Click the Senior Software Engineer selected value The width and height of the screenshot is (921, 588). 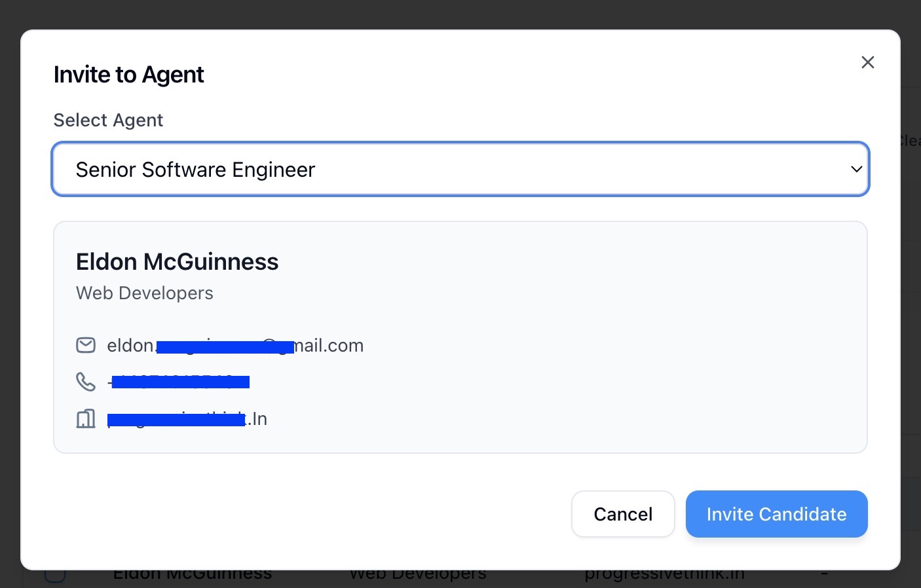click(x=195, y=170)
